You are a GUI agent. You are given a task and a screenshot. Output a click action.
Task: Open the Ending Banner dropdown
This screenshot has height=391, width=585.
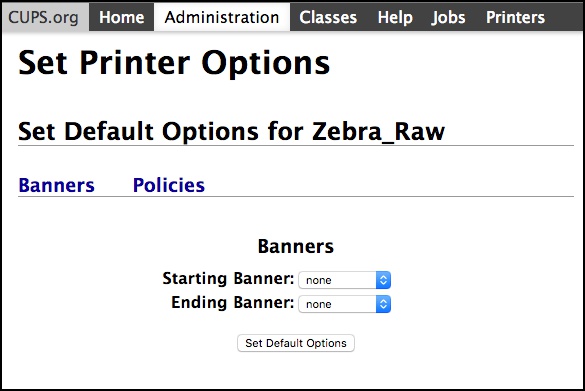(344, 304)
